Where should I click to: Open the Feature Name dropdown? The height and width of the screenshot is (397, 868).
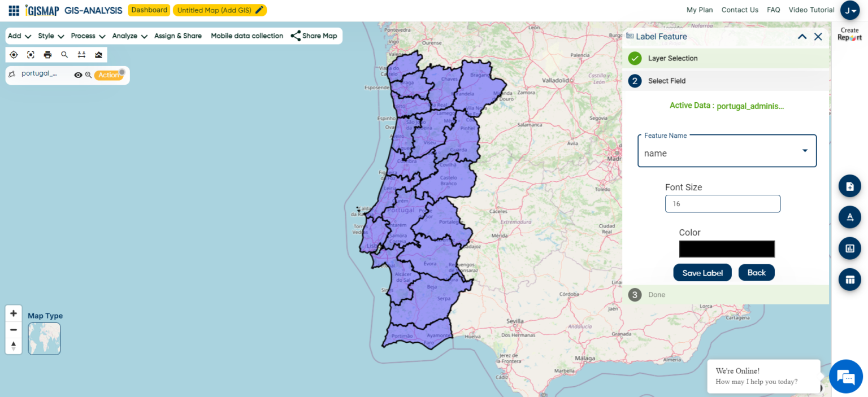click(805, 150)
